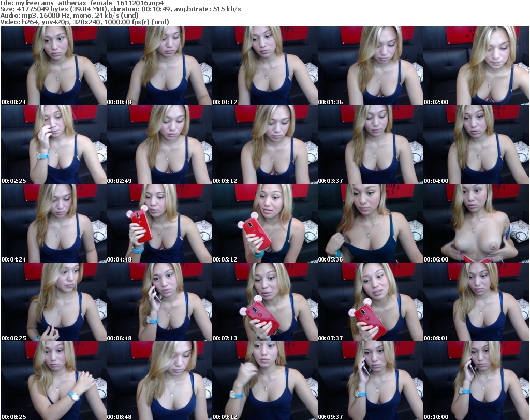
Task: Choose the thumbnail stamped 00:07:37
Action: (x=370, y=302)
